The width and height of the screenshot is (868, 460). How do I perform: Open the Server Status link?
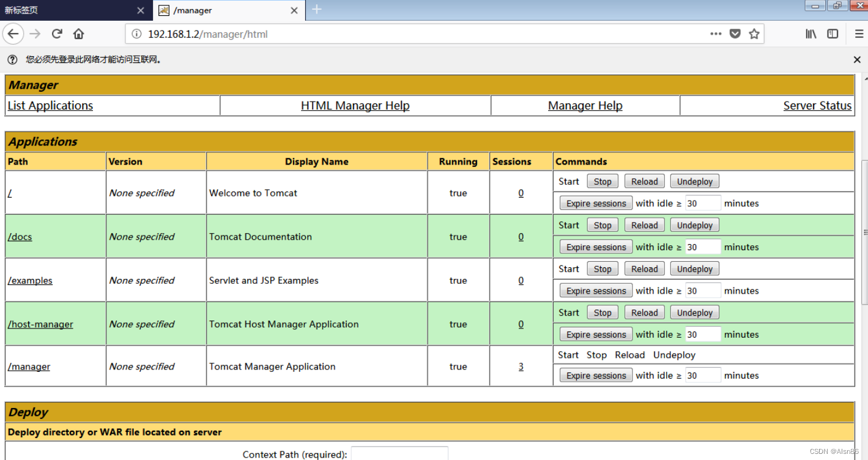click(817, 106)
